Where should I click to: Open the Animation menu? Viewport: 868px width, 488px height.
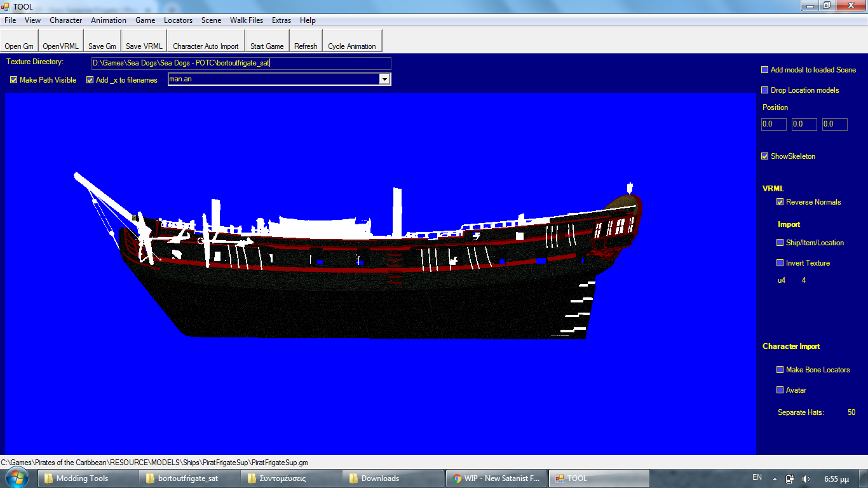pyautogui.click(x=109, y=20)
